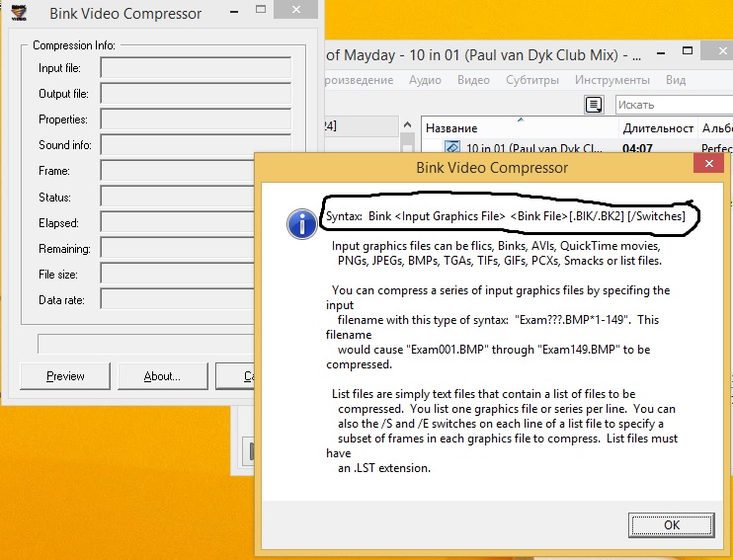Open the Инструменты menu in media player
The height and width of the screenshot is (560, 733).
point(612,80)
